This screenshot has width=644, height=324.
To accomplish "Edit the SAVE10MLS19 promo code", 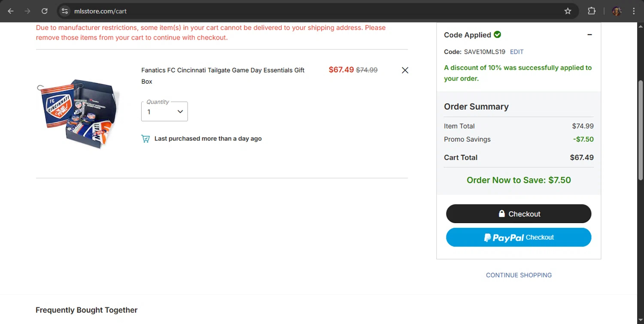I will pyautogui.click(x=516, y=52).
